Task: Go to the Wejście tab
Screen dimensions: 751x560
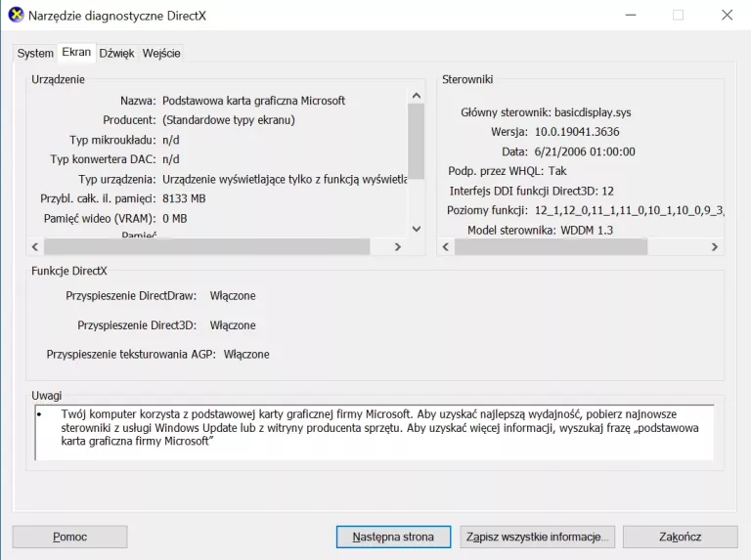Action: (x=161, y=53)
